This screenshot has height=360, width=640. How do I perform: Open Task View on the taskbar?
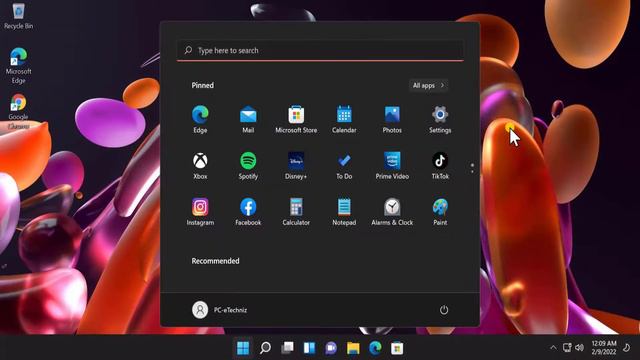(x=287, y=348)
